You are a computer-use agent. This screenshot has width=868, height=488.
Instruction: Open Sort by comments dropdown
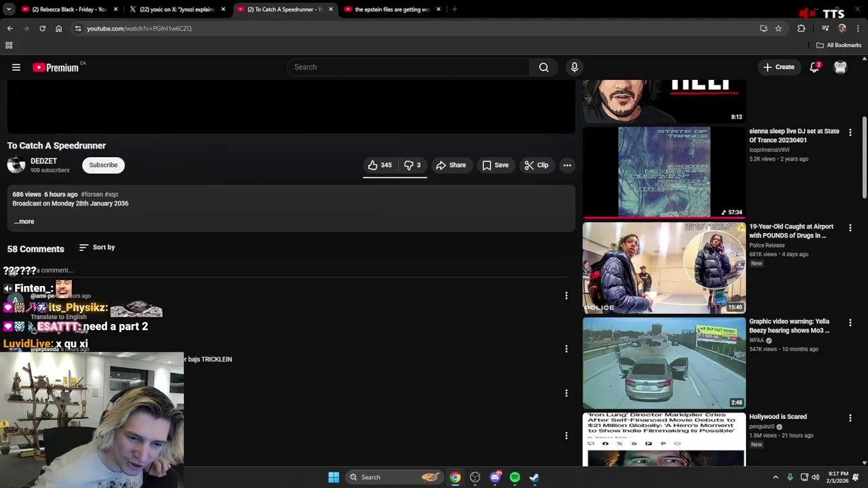[x=97, y=247]
